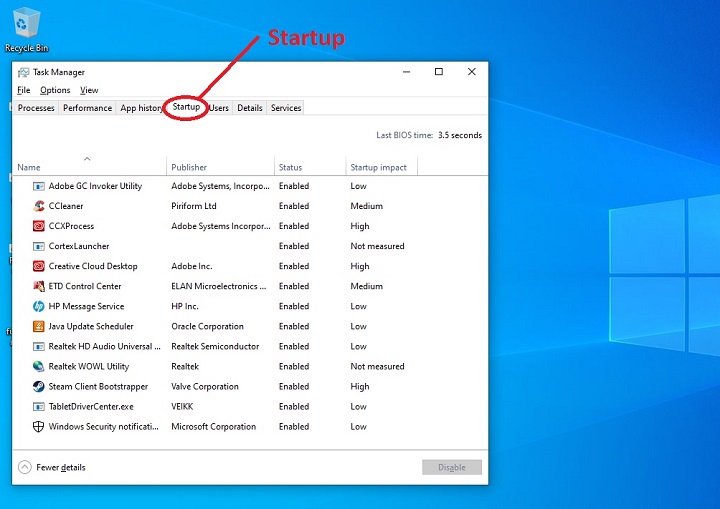This screenshot has height=509, width=720.
Task: Click the HP Message Service icon
Action: tap(39, 306)
